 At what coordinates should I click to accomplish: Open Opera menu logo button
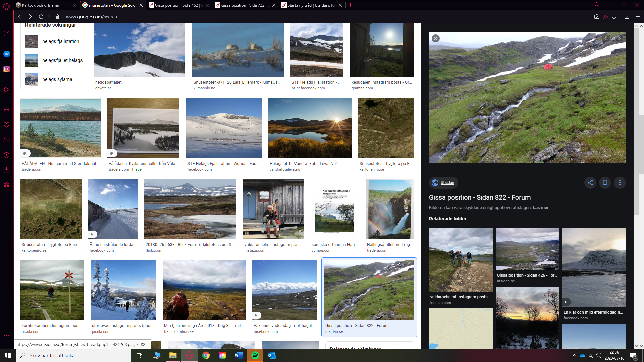[7, 6]
